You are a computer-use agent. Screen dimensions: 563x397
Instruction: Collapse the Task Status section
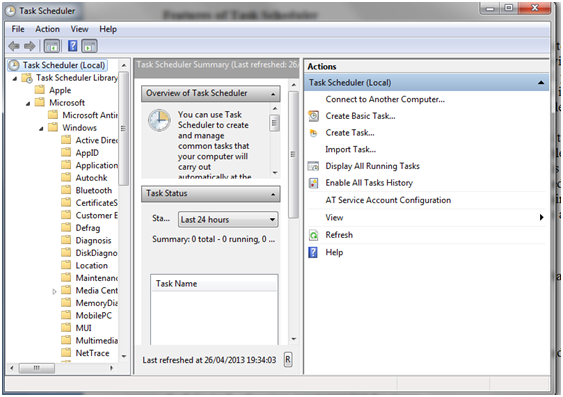(273, 194)
